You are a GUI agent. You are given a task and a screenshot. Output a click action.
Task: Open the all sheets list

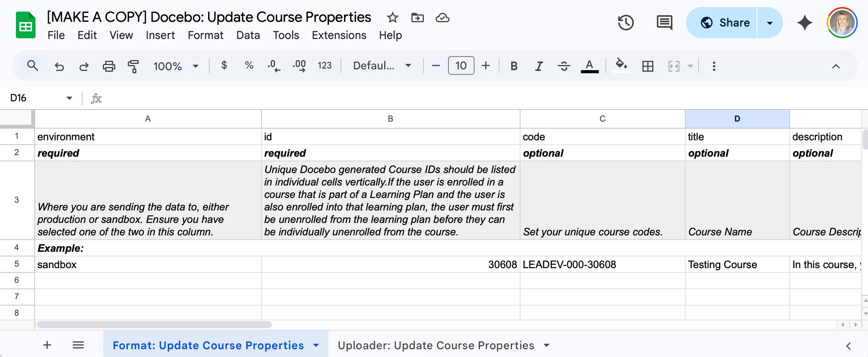78,345
